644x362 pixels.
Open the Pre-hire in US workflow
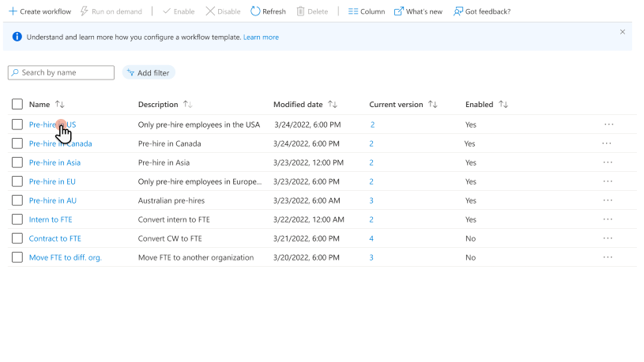tap(52, 125)
